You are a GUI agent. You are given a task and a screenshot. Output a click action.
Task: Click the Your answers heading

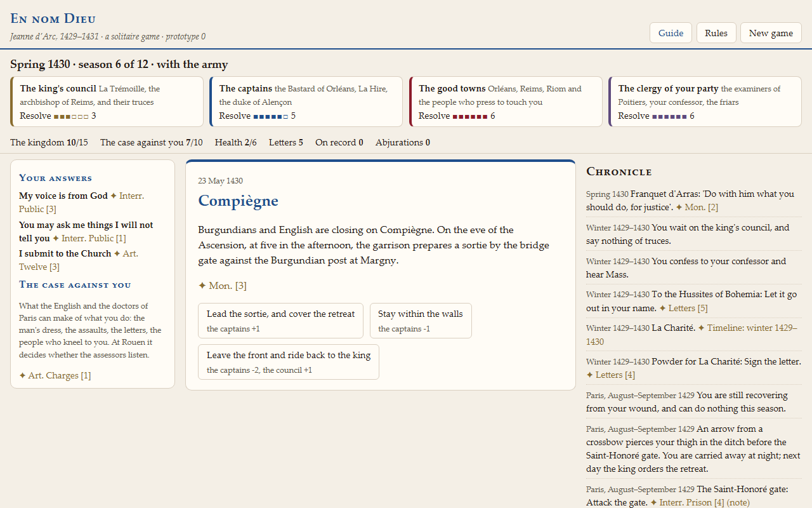[55, 178]
